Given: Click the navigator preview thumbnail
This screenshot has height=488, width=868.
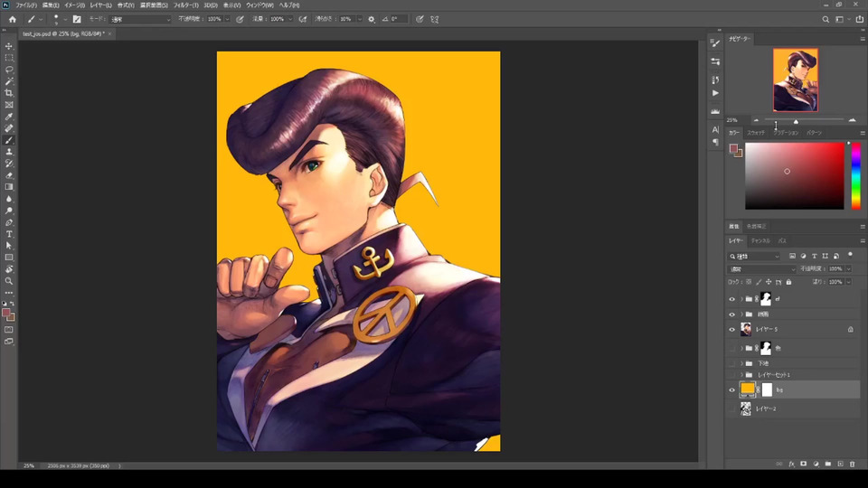Looking at the screenshot, I should click(x=796, y=80).
